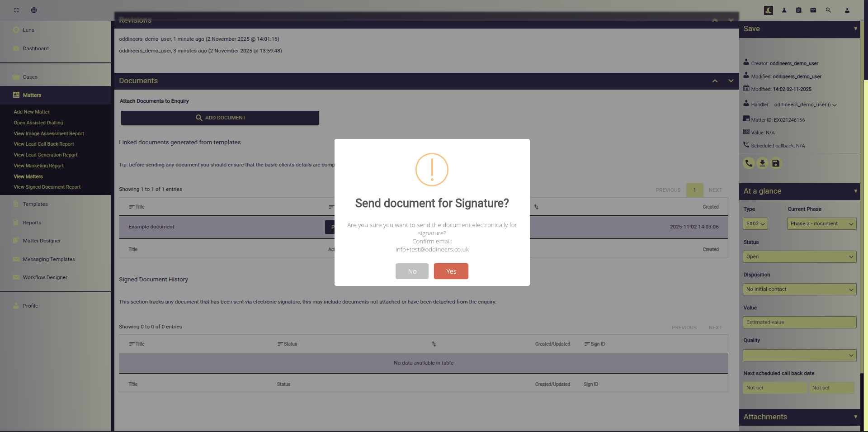Click the globe icon in top left
This screenshot has width=868, height=432.
(34, 10)
